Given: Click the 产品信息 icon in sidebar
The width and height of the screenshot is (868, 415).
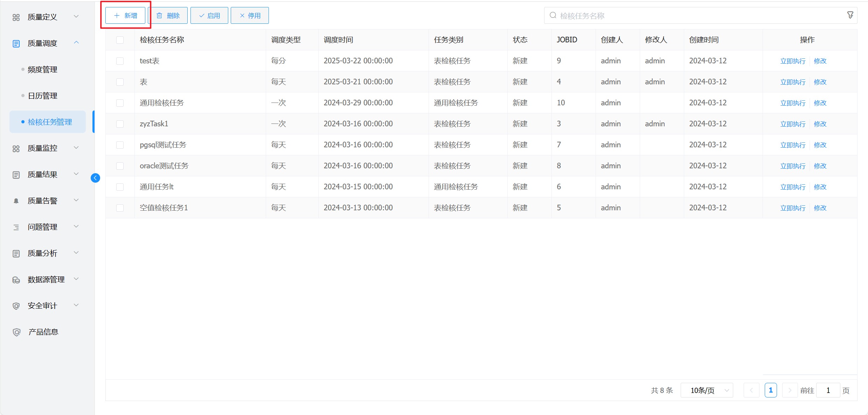Looking at the screenshot, I should pyautogui.click(x=16, y=332).
